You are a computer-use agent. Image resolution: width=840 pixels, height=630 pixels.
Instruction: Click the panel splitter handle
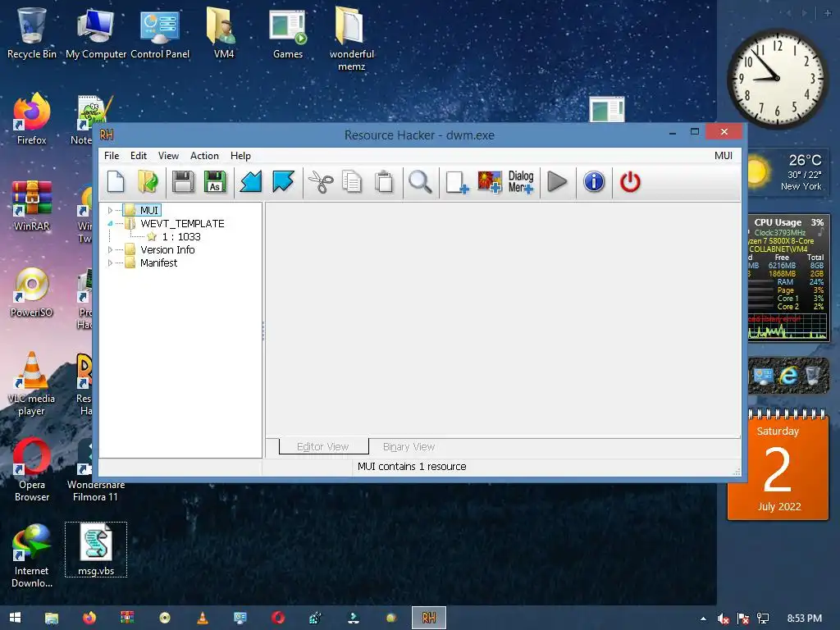coord(263,331)
